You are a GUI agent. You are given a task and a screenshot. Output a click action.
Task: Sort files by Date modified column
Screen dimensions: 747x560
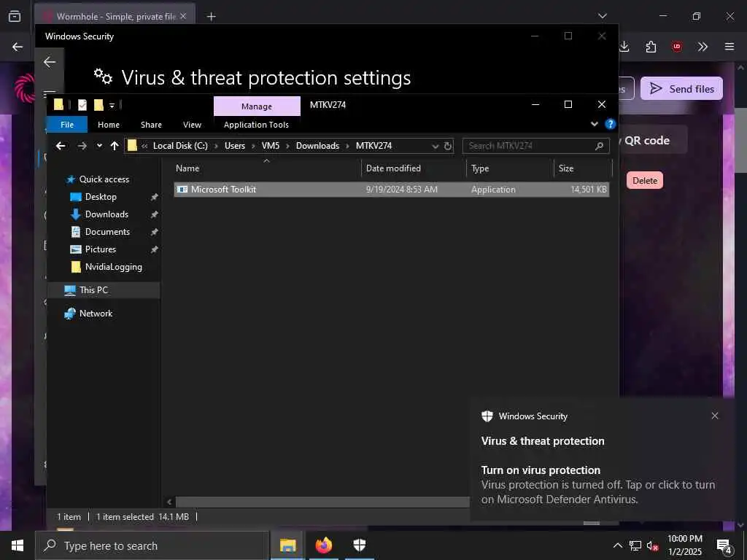point(414,168)
